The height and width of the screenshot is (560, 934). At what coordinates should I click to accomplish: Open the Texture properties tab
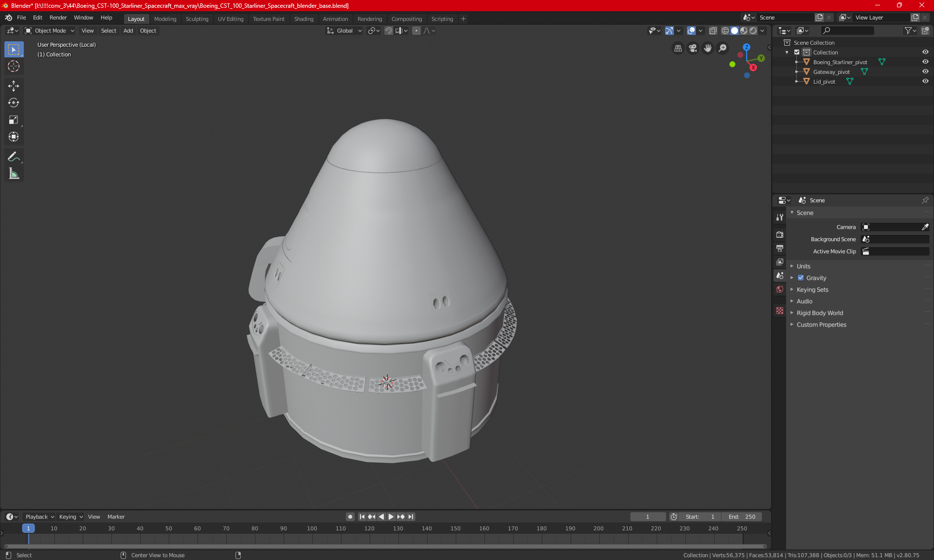tap(780, 311)
